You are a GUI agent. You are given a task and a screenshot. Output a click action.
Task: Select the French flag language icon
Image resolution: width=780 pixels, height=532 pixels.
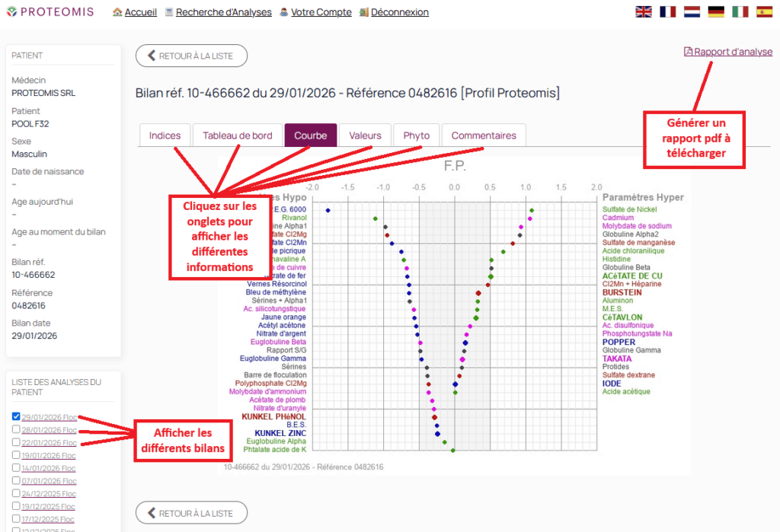point(668,11)
